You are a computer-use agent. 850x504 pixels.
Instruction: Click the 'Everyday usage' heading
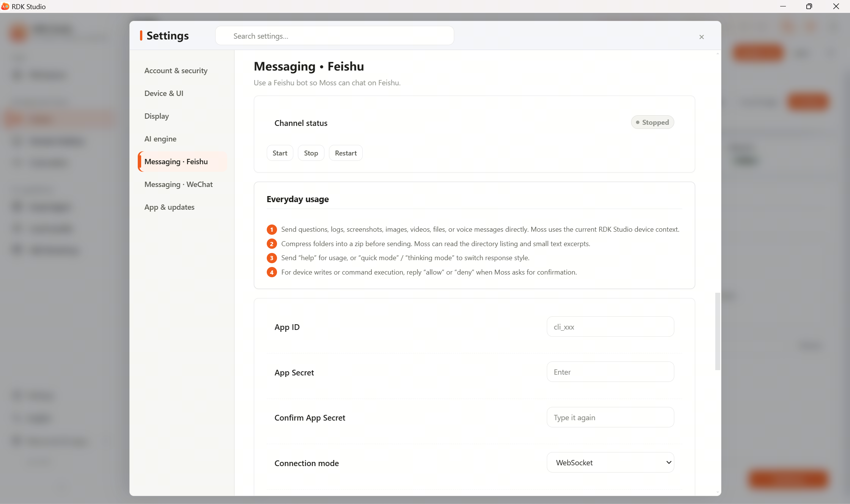297,199
